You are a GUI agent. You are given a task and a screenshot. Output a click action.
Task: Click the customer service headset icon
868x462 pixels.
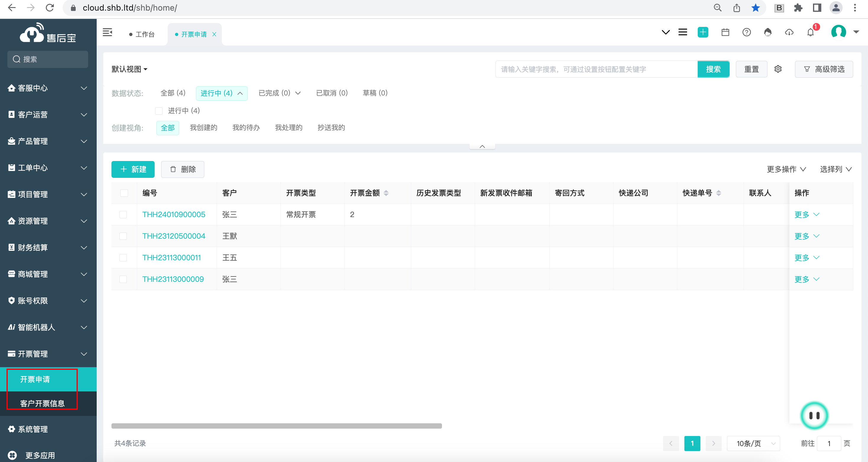point(767,32)
